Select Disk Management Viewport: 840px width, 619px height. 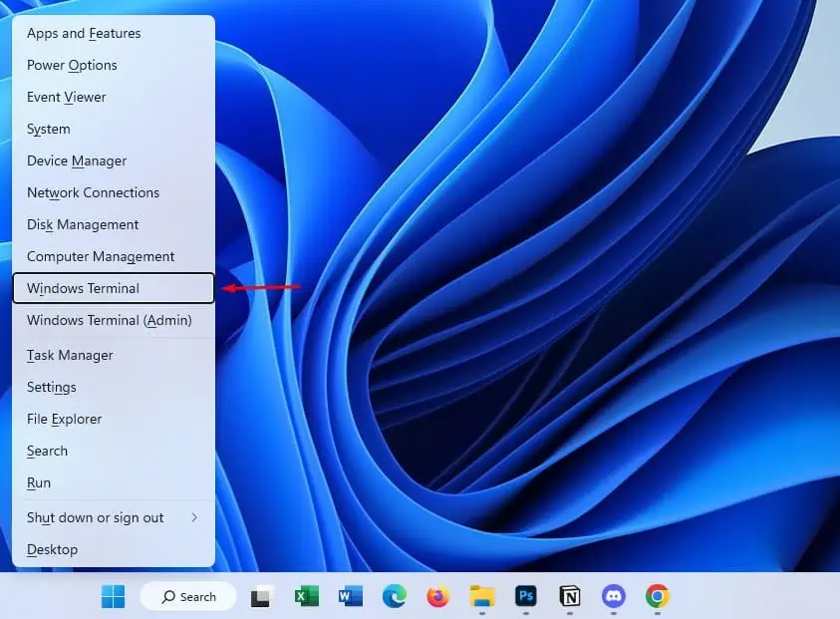[x=82, y=224]
